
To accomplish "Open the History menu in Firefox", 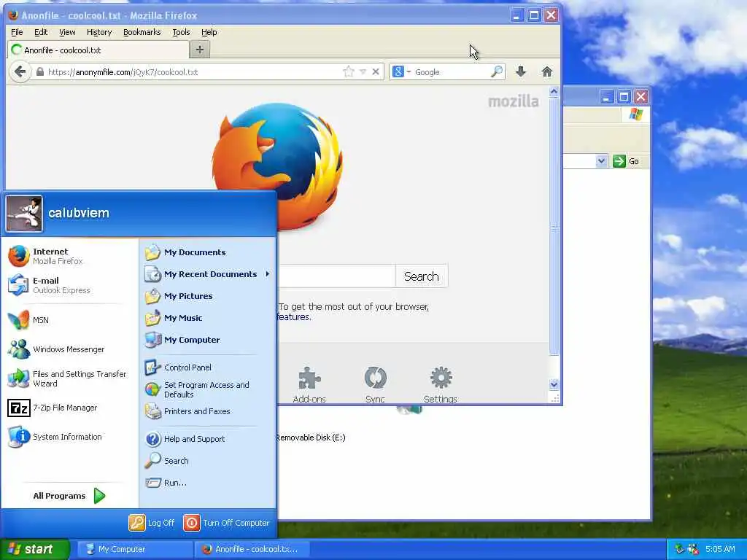I will click(99, 32).
